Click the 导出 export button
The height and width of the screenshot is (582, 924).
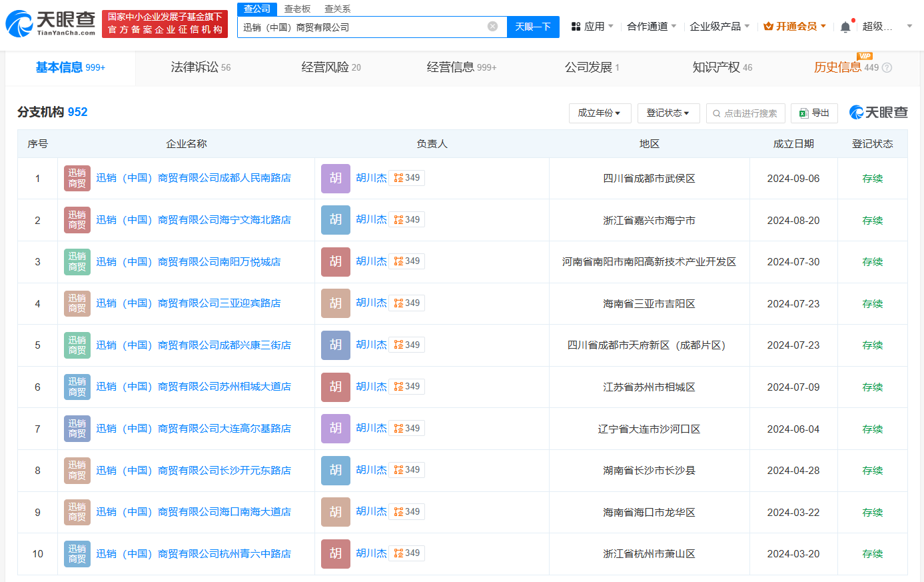814,113
